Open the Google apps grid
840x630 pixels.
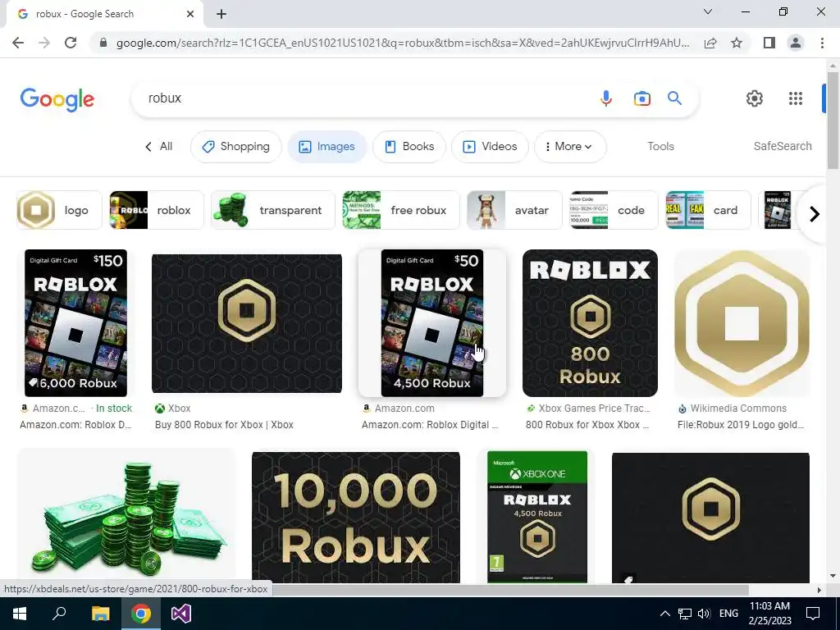[796, 98]
